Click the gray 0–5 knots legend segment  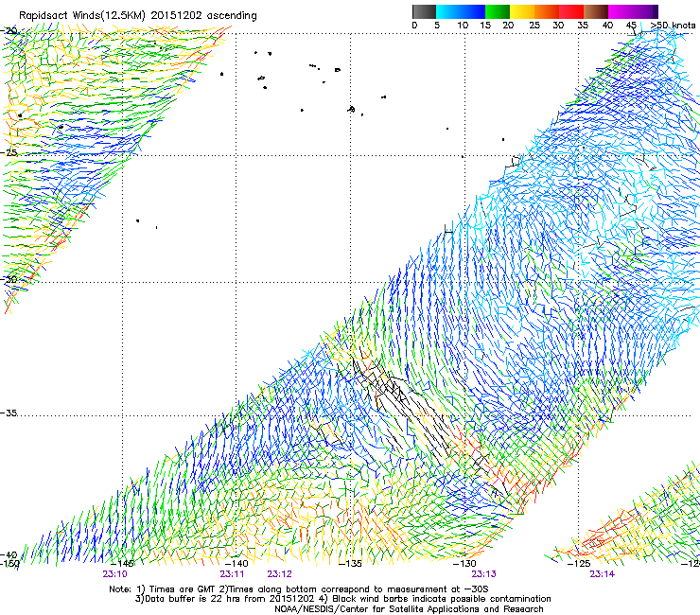point(424,11)
